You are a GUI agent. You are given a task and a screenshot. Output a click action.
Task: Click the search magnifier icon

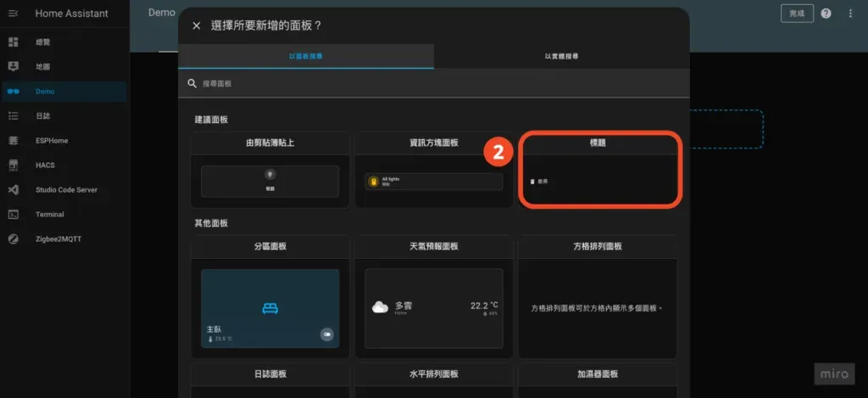192,83
